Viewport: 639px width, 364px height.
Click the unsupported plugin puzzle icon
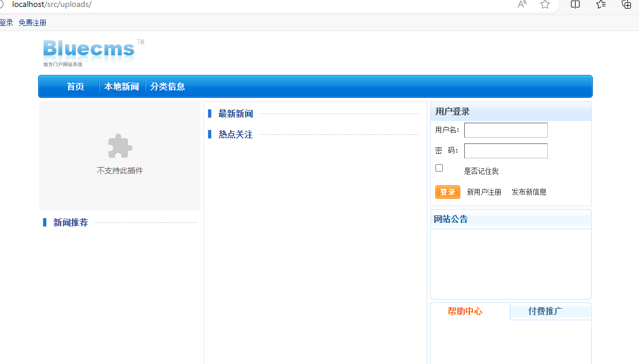click(x=120, y=146)
